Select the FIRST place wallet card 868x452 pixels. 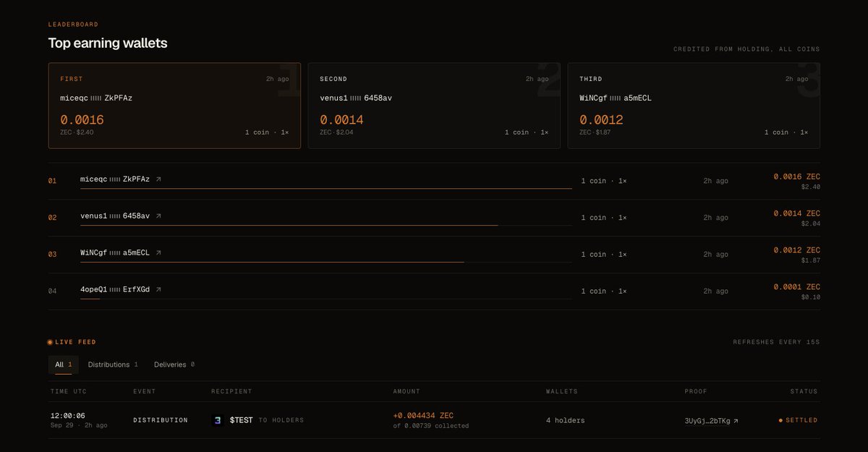[x=174, y=106]
